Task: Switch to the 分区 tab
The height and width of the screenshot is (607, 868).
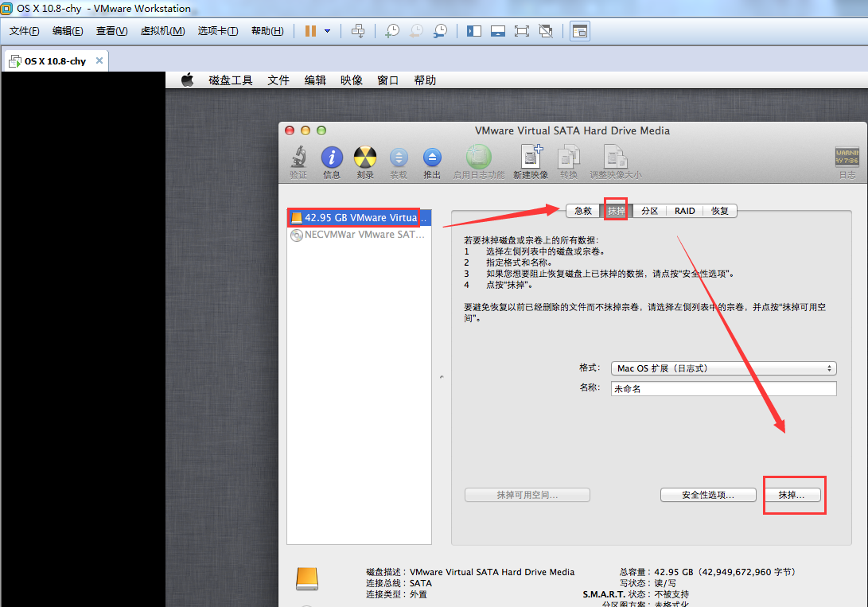Action: (x=649, y=211)
